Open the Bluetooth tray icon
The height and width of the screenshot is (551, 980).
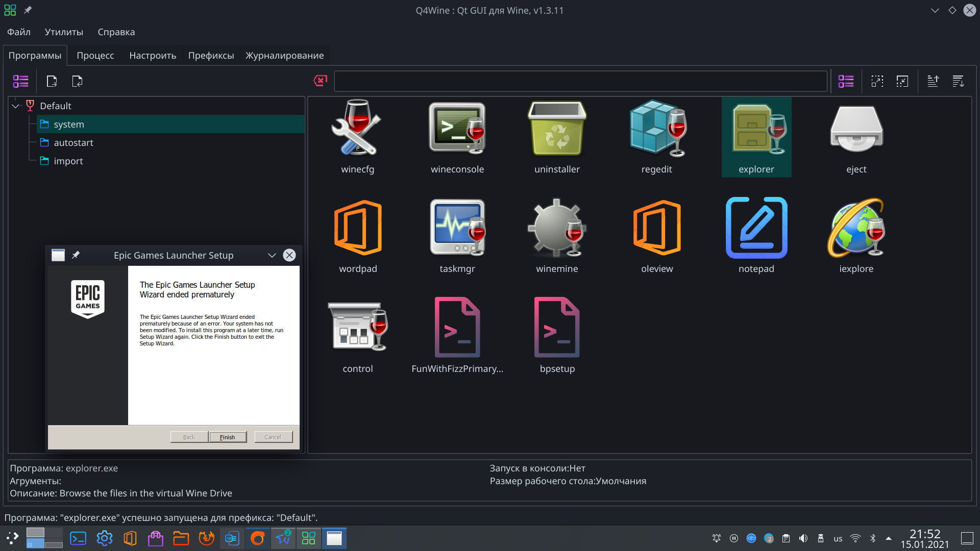click(873, 538)
